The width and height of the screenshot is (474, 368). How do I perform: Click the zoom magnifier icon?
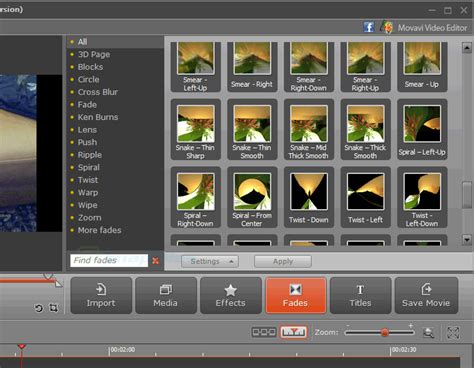(x=428, y=332)
